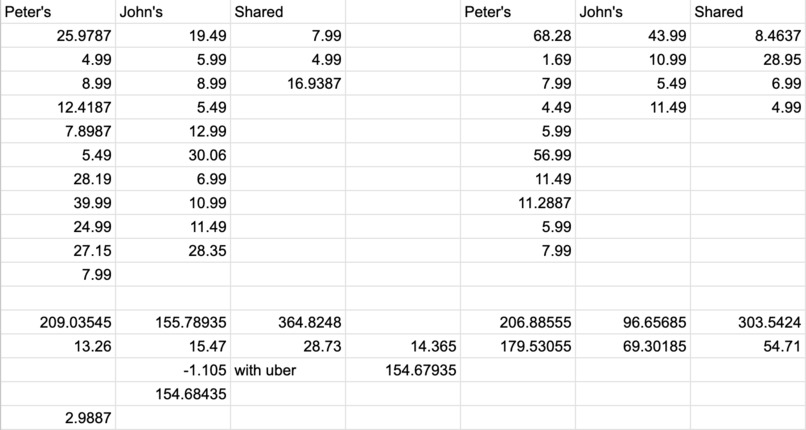Select the cell showing 364.8248
Viewport: 806px width, 430px height.
coord(288,322)
